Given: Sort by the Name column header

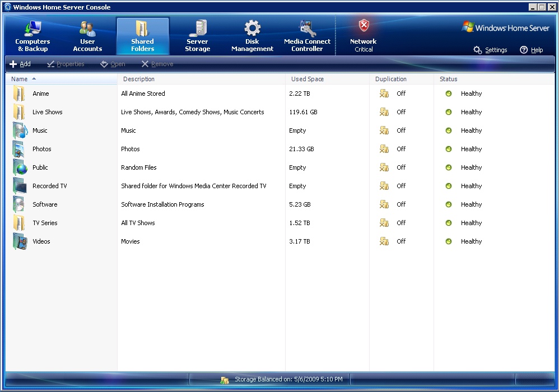Looking at the screenshot, I should [20, 79].
